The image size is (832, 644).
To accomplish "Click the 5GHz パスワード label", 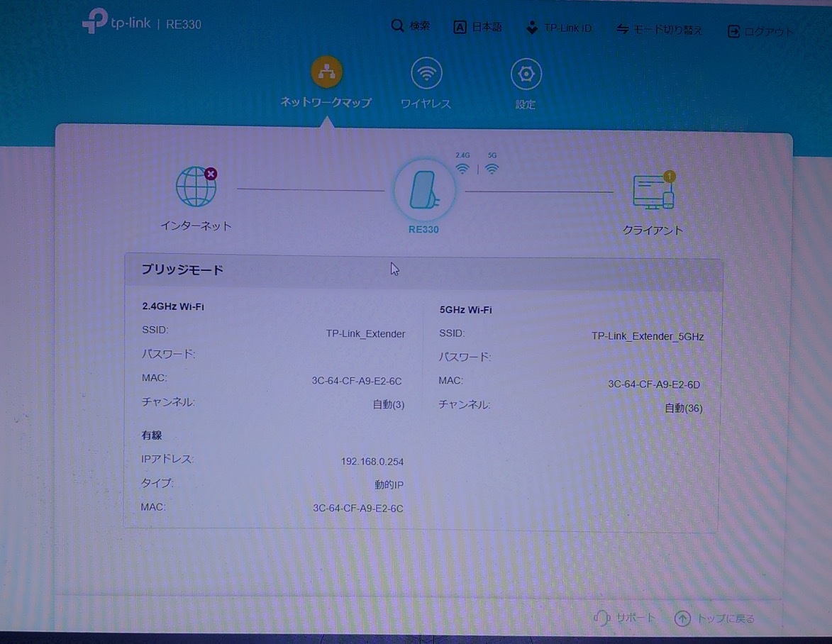I will tap(465, 357).
